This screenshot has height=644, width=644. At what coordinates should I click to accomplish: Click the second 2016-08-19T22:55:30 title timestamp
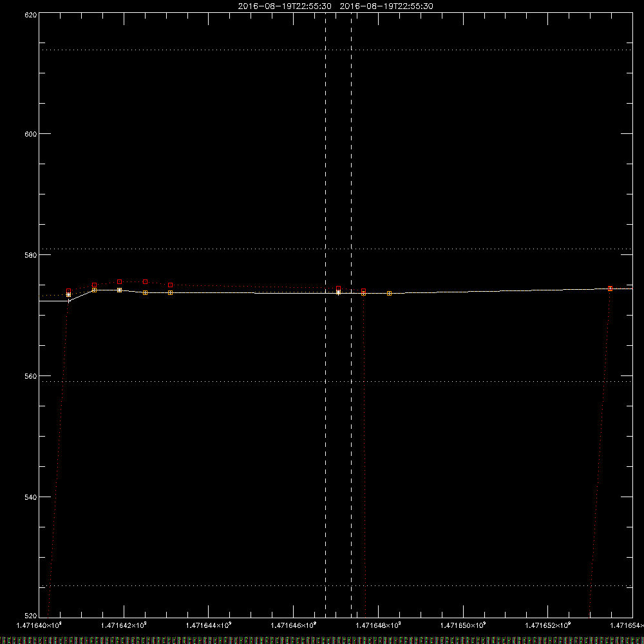click(x=386, y=6)
